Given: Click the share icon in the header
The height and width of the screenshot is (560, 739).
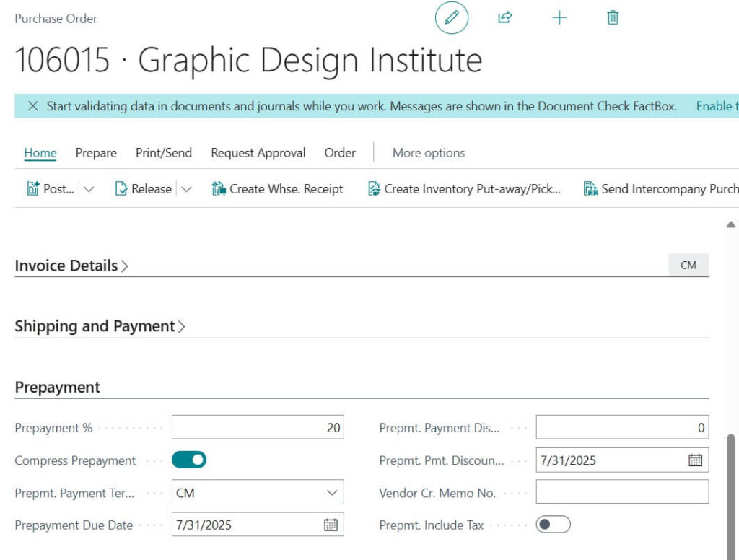Looking at the screenshot, I should 504,17.
